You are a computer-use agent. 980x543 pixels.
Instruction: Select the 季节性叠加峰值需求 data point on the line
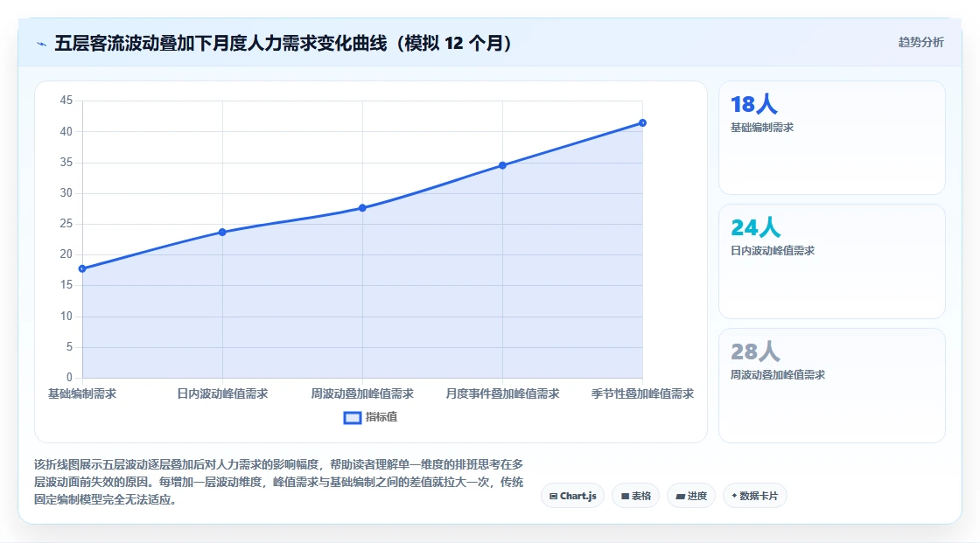click(642, 123)
